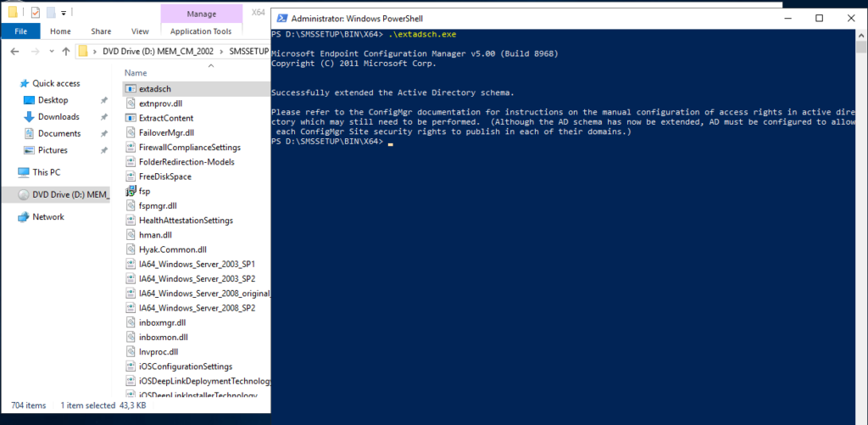The height and width of the screenshot is (425, 868).
Task: Open the Application Tools ribbon tab
Action: click(x=201, y=31)
